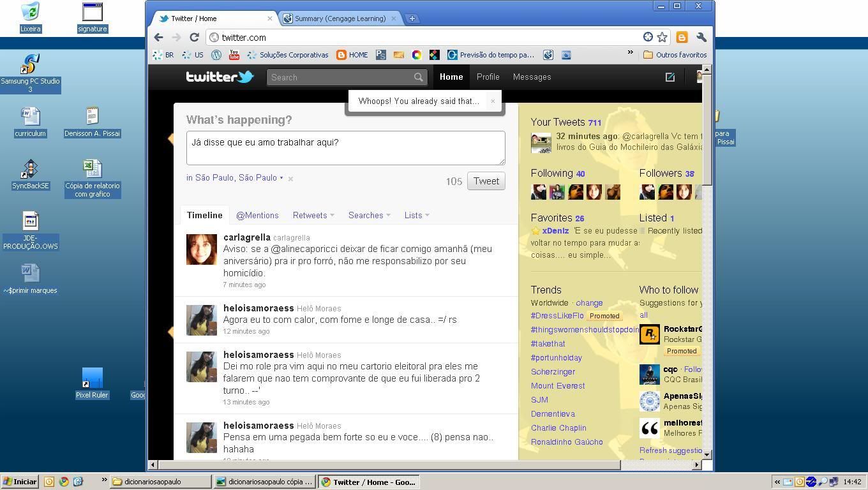Open the Profile navigation item
The height and width of the screenshot is (490, 868).
click(x=488, y=77)
